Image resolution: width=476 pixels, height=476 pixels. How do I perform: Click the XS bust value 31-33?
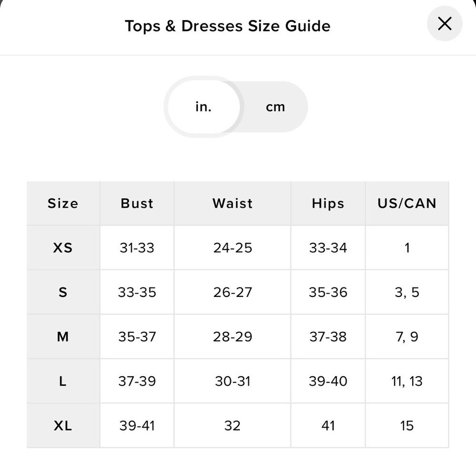click(x=137, y=248)
